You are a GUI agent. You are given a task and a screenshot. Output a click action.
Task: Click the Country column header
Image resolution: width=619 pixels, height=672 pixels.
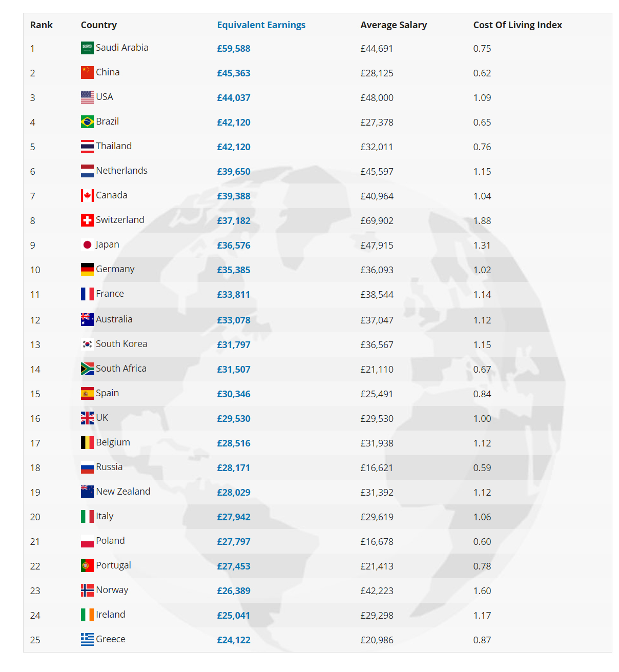click(x=99, y=25)
